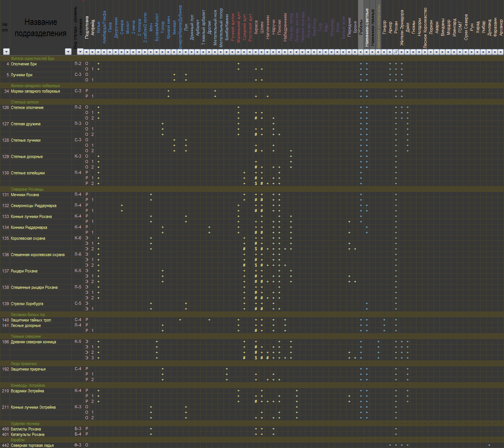Select the Спешенная королевская охрана cell
Screen dimensions: 504x448
[x=40, y=255]
